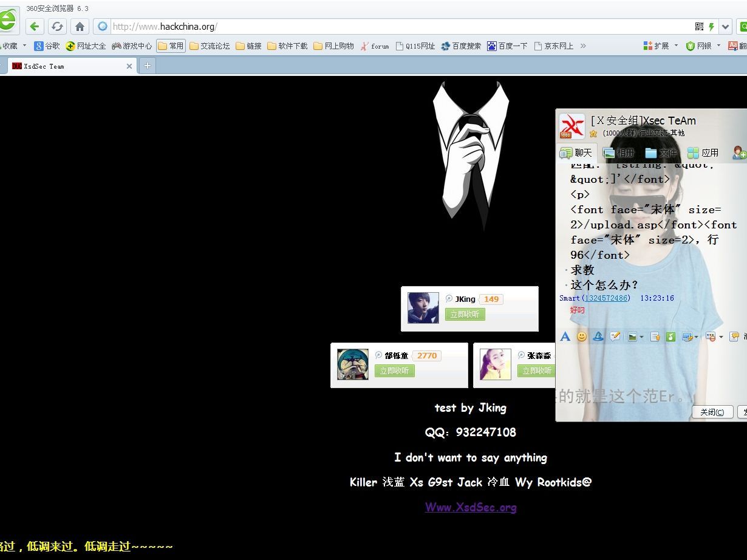The height and width of the screenshot is (560, 747).
Task: Expand the message block dropdown arrow
Action: (x=721, y=337)
